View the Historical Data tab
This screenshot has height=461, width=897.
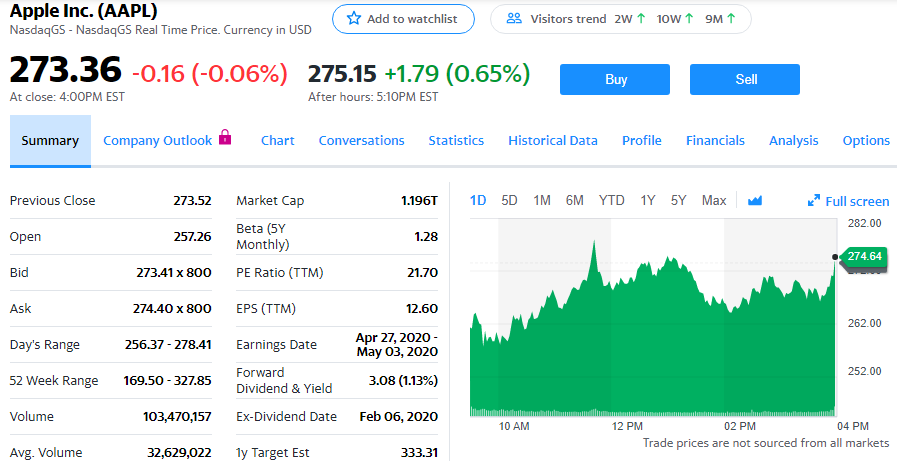point(553,141)
